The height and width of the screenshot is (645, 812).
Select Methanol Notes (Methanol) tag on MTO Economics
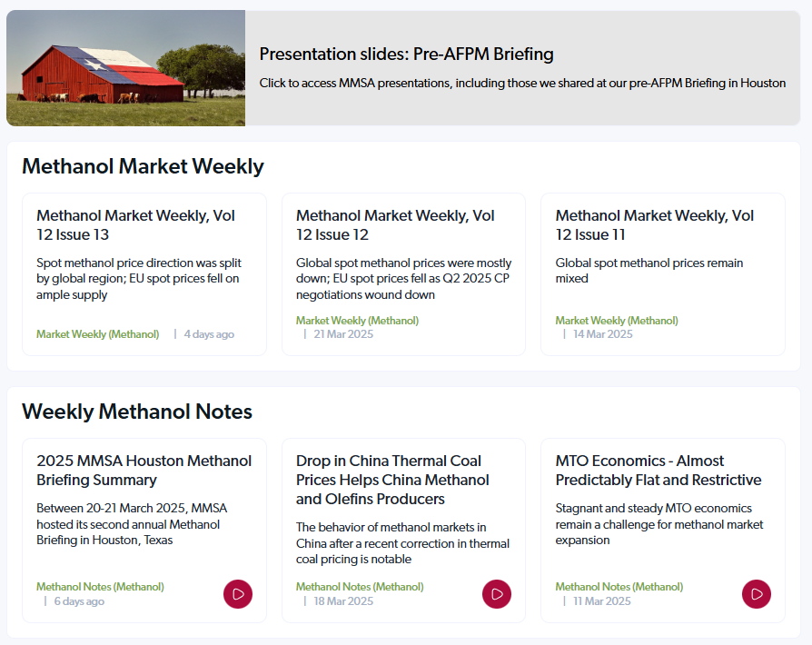coord(619,586)
